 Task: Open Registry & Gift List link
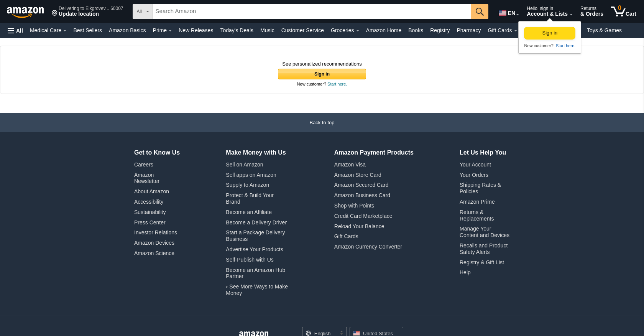click(482, 262)
